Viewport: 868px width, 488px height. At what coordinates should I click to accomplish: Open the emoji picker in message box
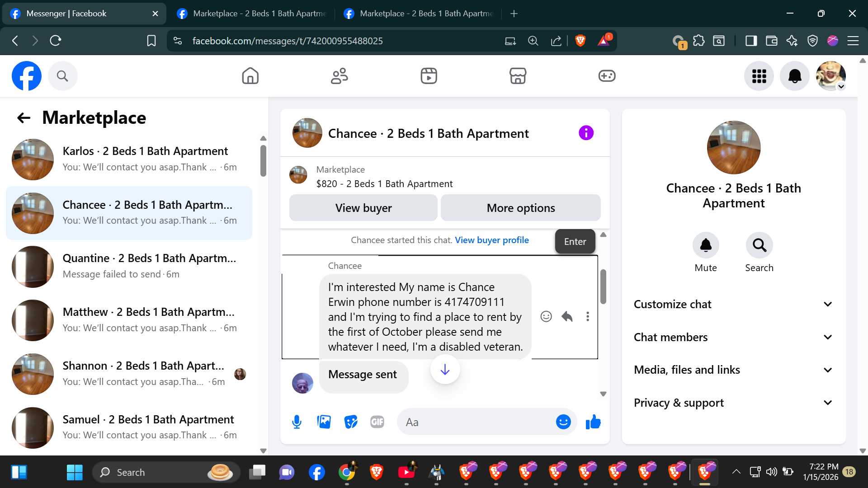coord(563,422)
